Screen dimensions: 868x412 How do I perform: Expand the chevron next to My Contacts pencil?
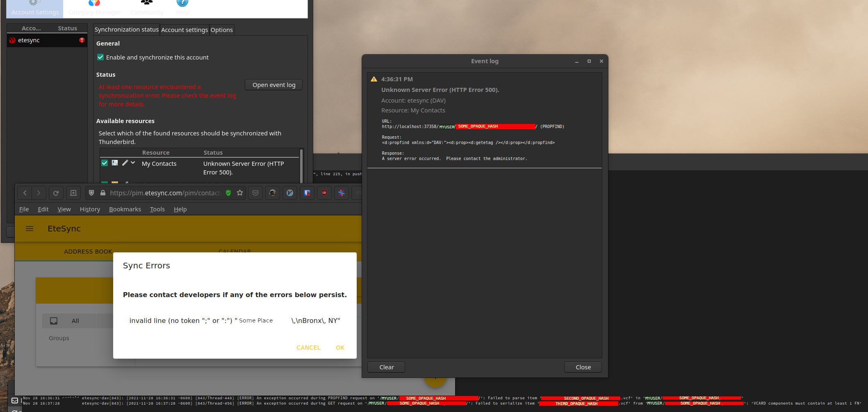tap(132, 163)
